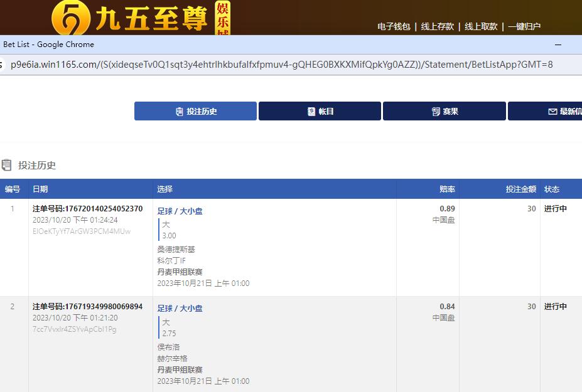The image size is (582, 392).
Task: Click the row number 1 cell
Action: coord(13,209)
